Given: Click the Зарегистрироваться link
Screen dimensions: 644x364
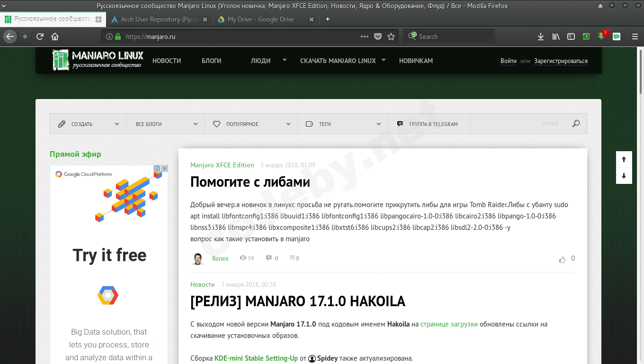Looking at the screenshot, I should (x=561, y=61).
